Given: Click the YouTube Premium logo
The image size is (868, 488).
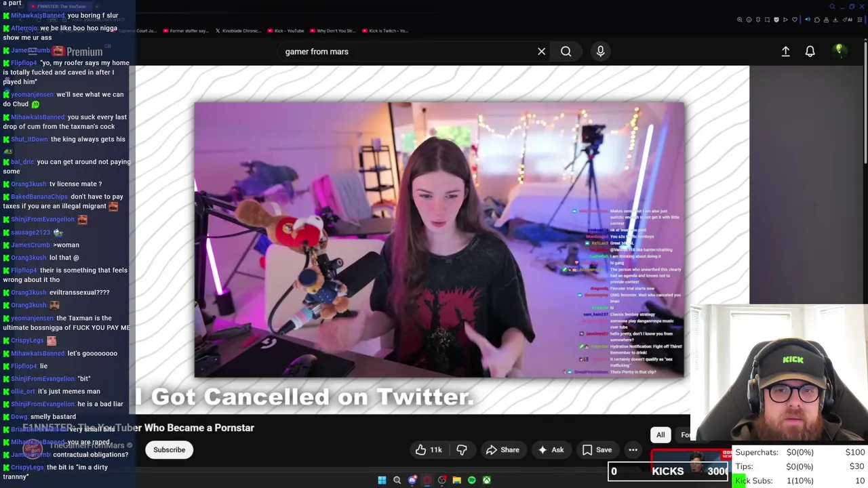Looking at the screenshot, I should tap(78, 52).
